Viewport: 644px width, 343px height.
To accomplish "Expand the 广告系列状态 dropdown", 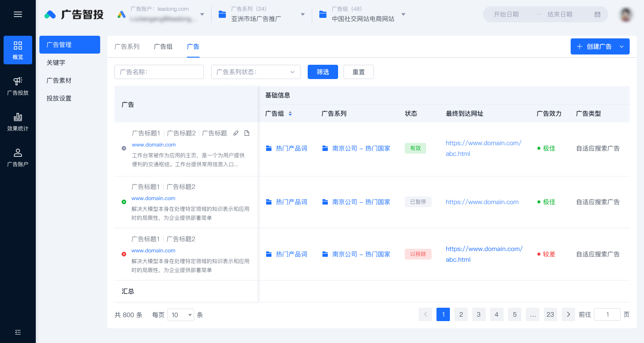I will 256,72.
